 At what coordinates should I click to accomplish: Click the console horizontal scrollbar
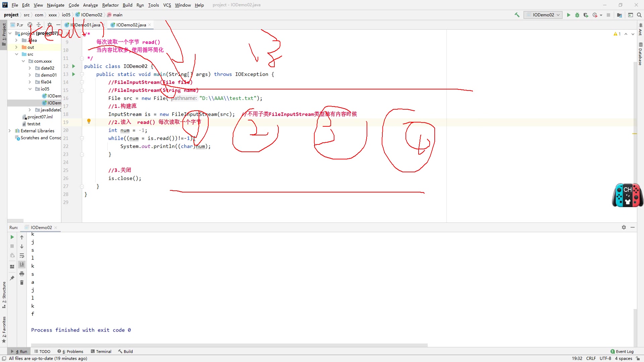click(x=229, y=345)
